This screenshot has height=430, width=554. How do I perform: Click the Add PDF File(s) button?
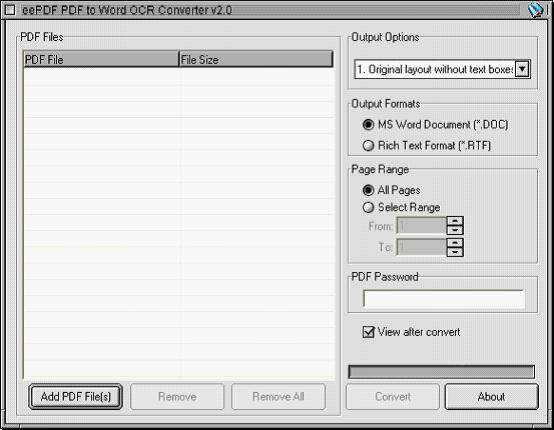pos(76,396)
